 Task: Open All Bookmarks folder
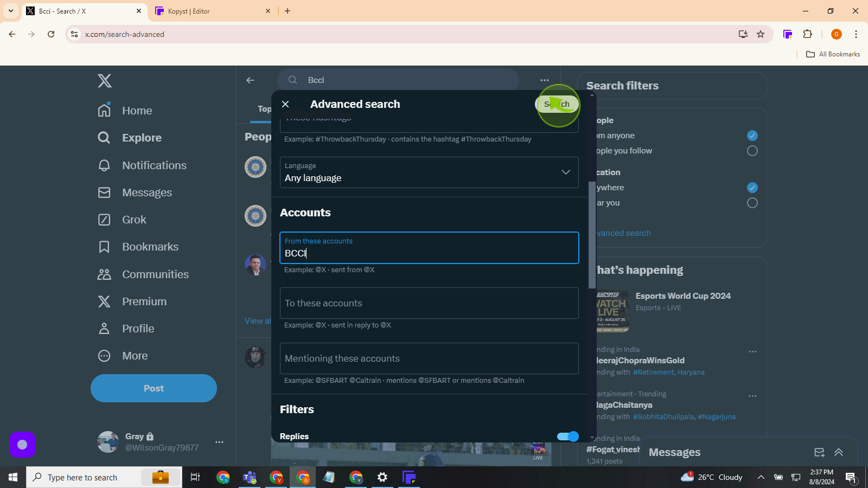point(833,54)
